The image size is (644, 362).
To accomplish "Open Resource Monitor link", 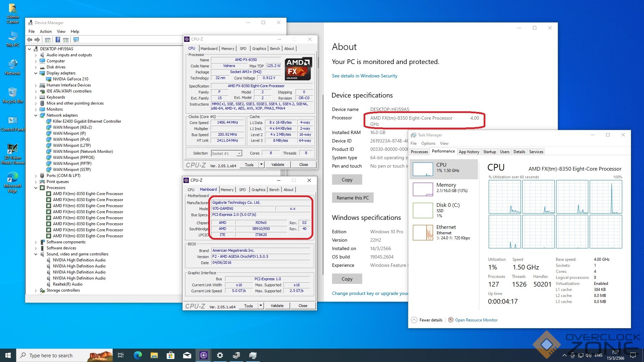I will (476, 320).
